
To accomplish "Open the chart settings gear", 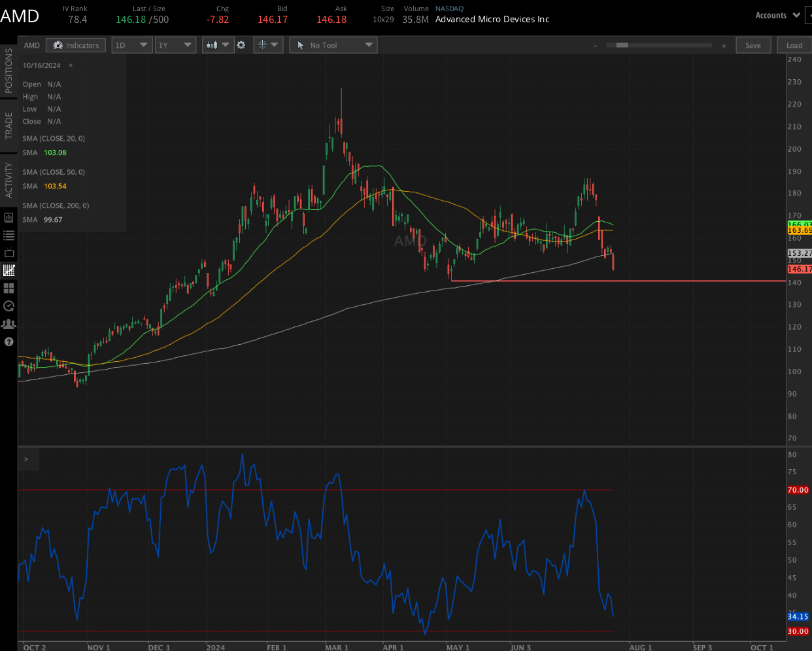I will (x=241, y=45).
